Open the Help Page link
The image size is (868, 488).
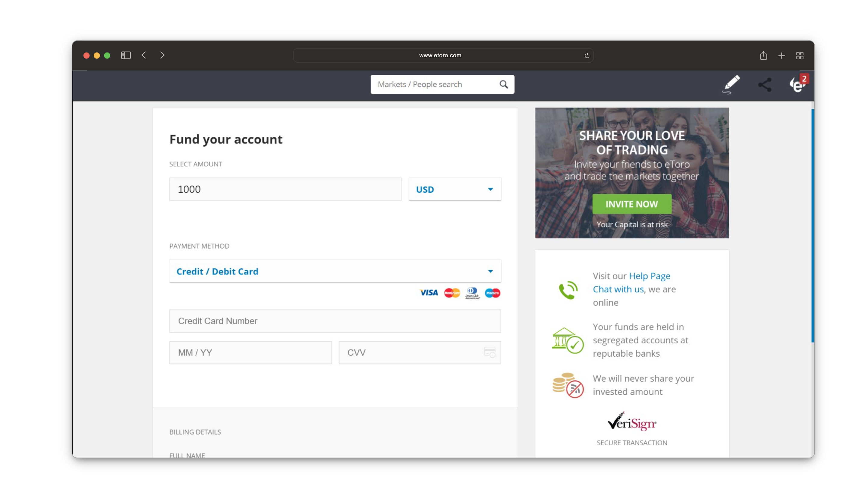(649, 276)
